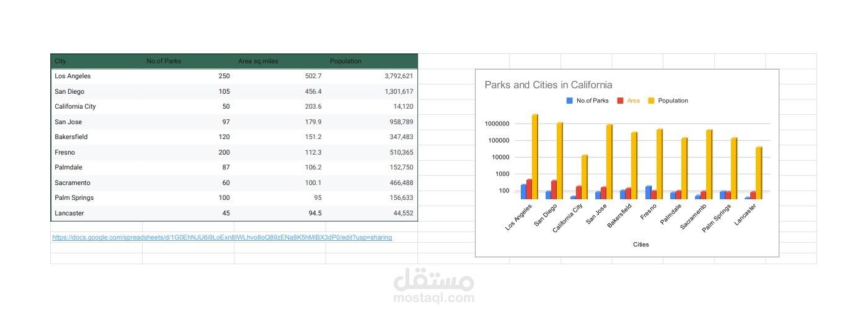Click the Population legend label in chart
This screenshot has width=868, height=311.
[x=673, y=101]
